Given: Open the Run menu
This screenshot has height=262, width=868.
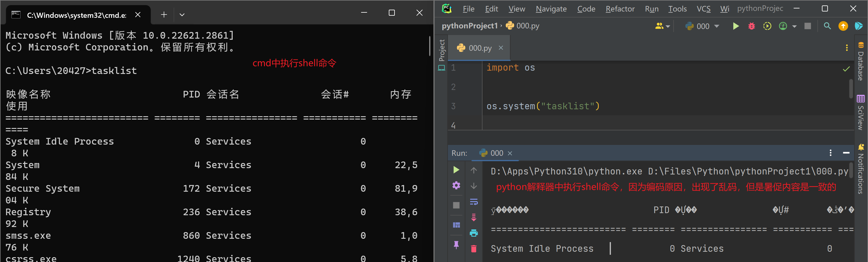Looking at the screenshot, I should [x=652, y=9].
